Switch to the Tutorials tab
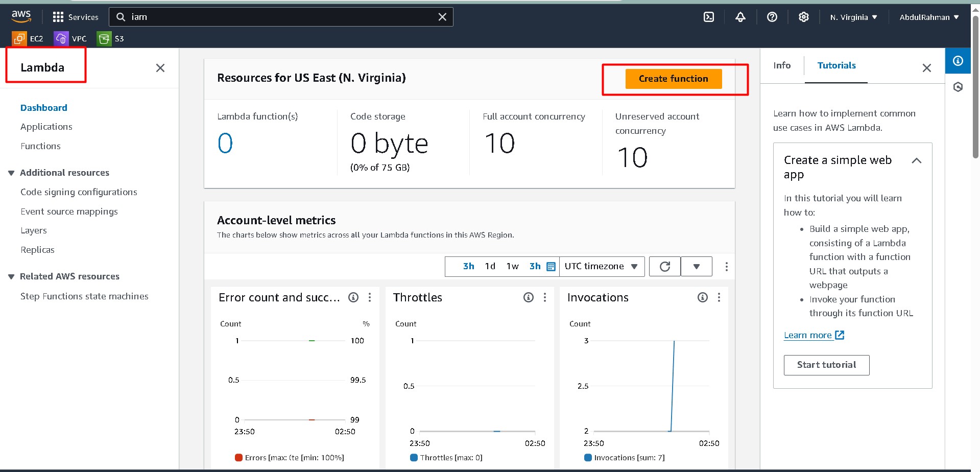 pos(836,65)
